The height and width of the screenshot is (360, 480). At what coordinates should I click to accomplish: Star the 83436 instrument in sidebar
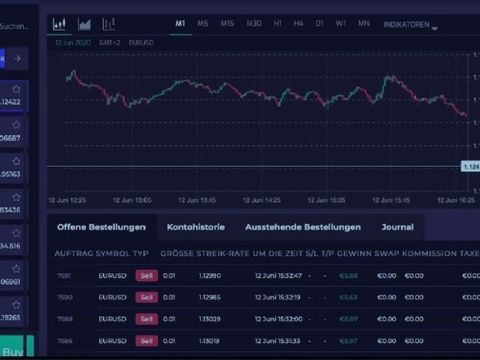pyautogui.click(x=16, y=197)
